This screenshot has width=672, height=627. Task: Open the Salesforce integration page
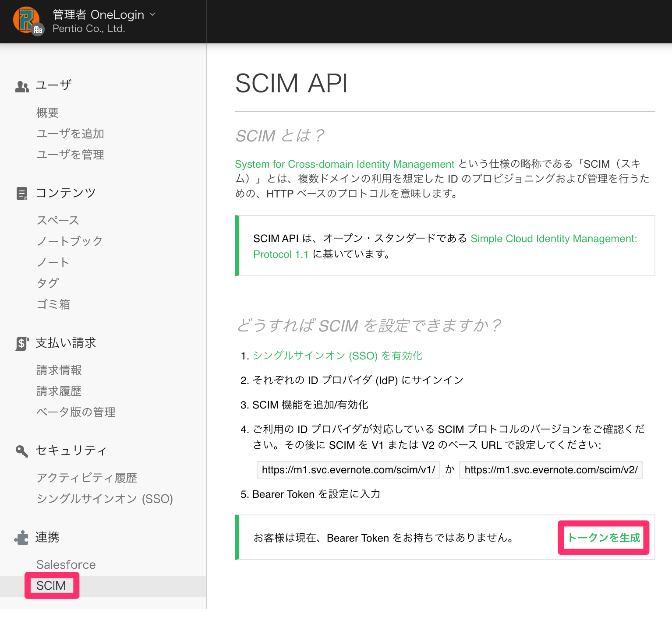pos(66,564)
